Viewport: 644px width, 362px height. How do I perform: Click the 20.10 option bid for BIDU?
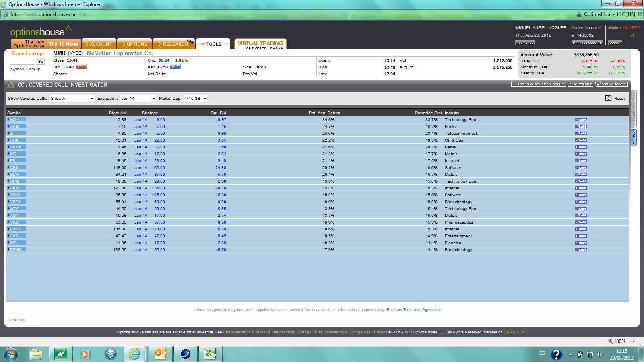click(x=221, y=188)
